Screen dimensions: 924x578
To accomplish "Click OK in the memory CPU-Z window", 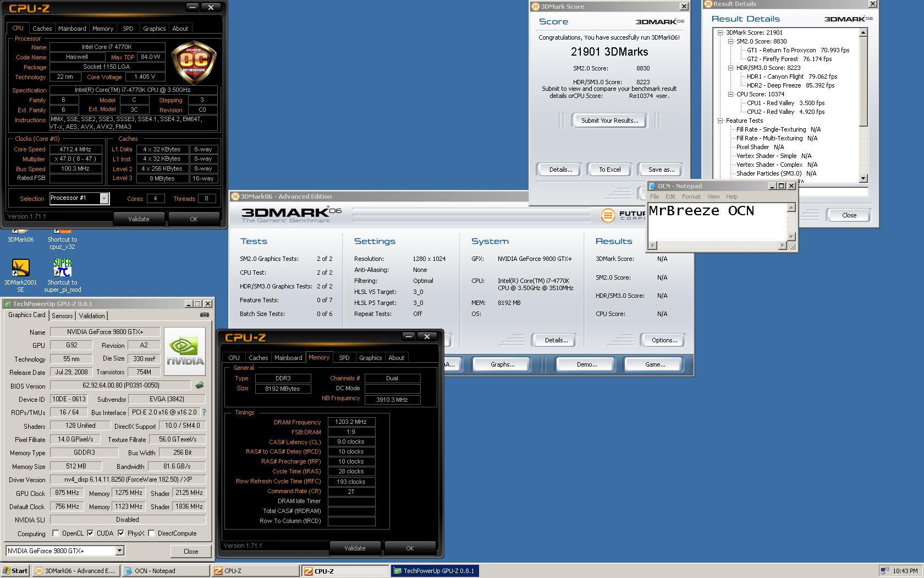I will click(x=410, y=548).
